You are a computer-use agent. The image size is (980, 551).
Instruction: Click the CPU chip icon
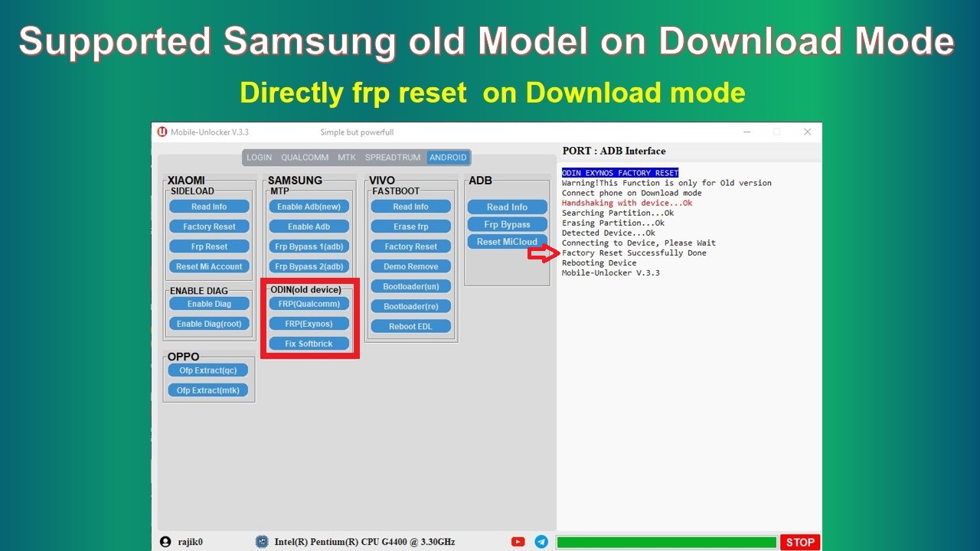click(x=262, y=542)
